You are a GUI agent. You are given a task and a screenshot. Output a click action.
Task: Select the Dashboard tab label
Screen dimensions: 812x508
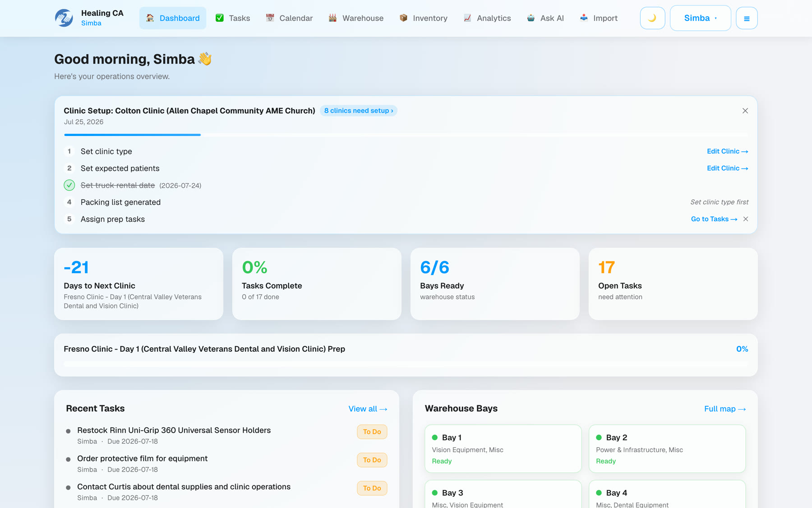point(180,18)
